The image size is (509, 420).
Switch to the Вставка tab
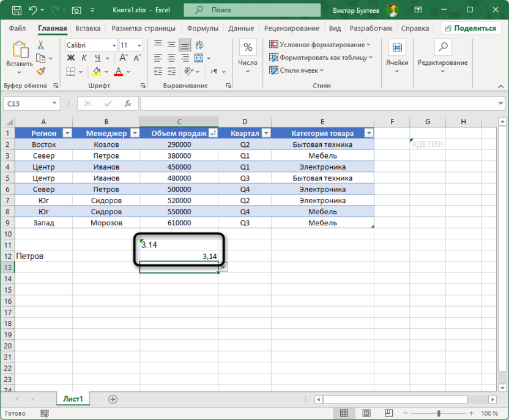[x=88, y=28]
